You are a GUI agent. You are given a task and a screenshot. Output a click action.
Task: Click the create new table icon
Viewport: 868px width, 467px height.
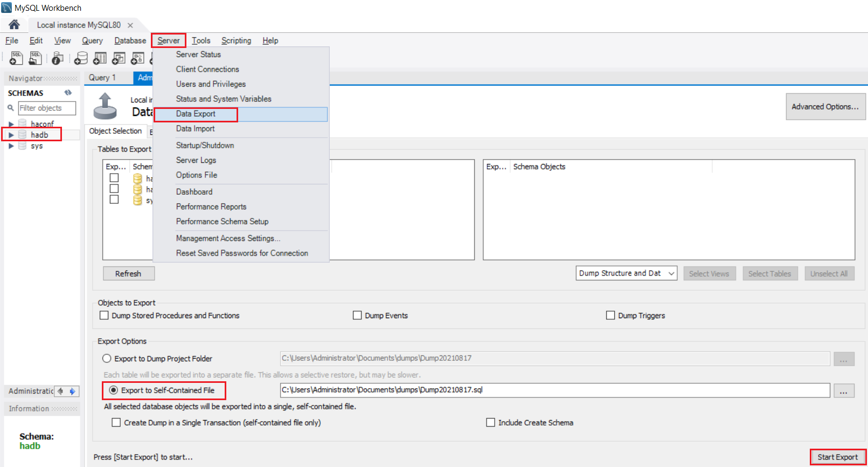click(100, 58)
